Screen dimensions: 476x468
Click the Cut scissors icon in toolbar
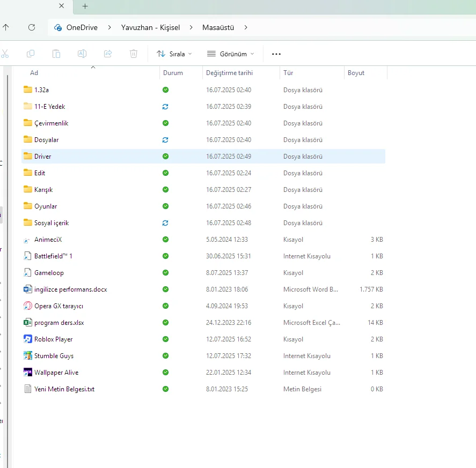click(5, 54)
